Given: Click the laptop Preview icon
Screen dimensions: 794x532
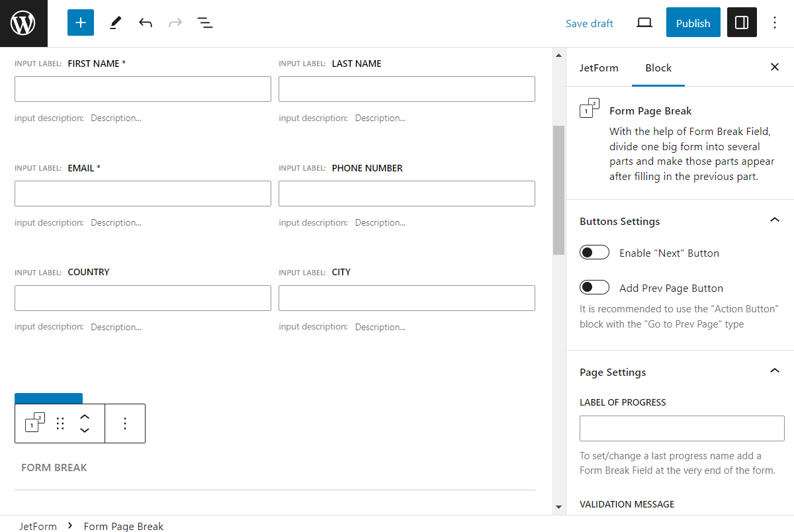Looking at the screenshot, I should pyautogui.click(x=644, y=23).
